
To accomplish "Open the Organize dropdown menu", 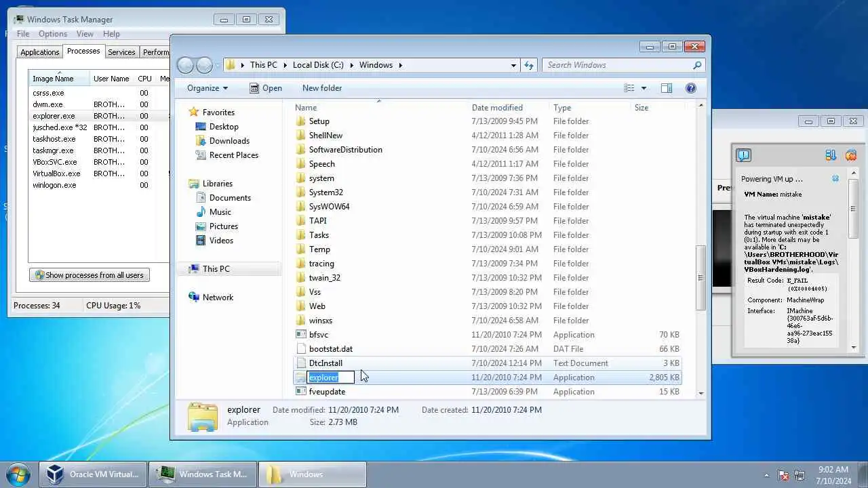I will 208,88.
